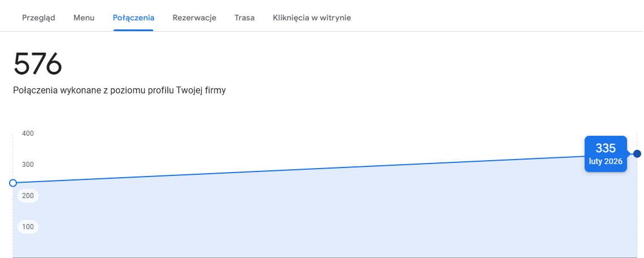This screenshot has height=258, width=644.
Task: Click the 300 y-axis label
Action: click(x=28, y=164)
